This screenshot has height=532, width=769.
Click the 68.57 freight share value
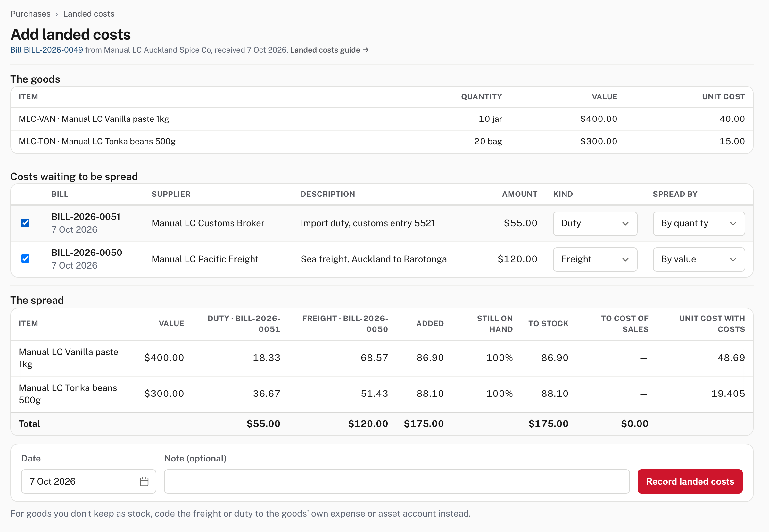(375, 358)
